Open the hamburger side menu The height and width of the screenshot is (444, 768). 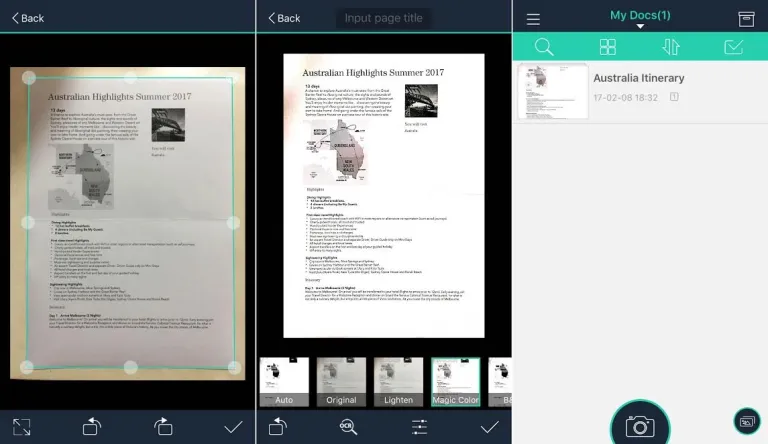coord(533,19)
